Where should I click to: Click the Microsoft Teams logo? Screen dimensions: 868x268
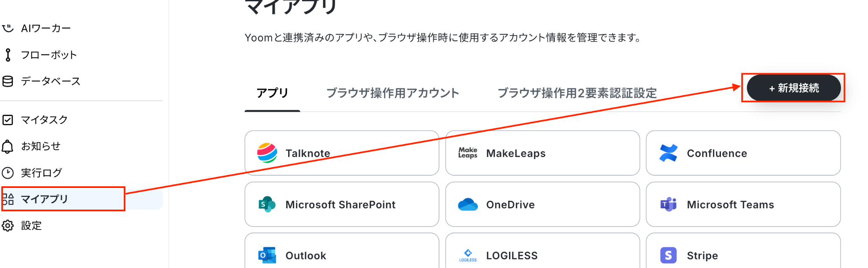668,204
